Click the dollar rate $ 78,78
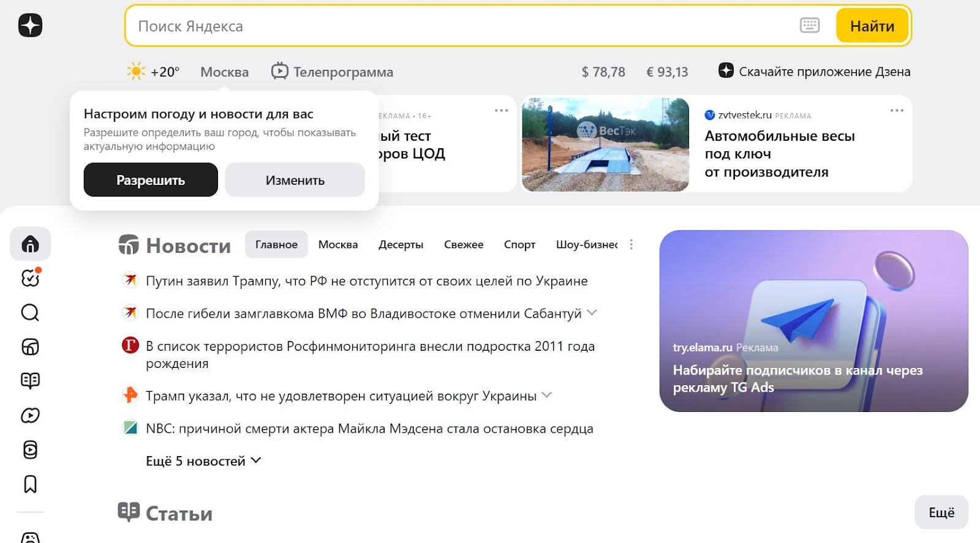 [603, 72]
